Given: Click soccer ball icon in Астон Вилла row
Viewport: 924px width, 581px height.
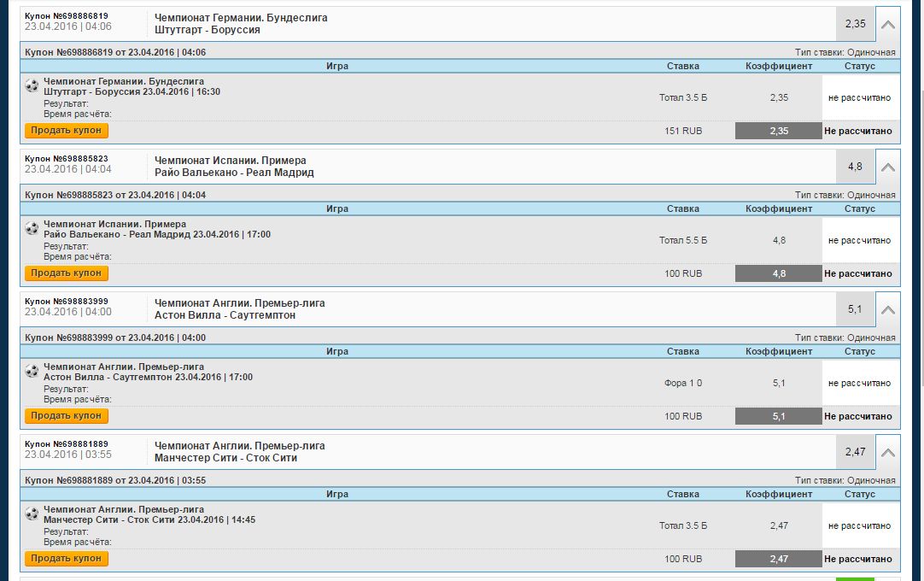Looking at the screenshot, I should (32, 371).
